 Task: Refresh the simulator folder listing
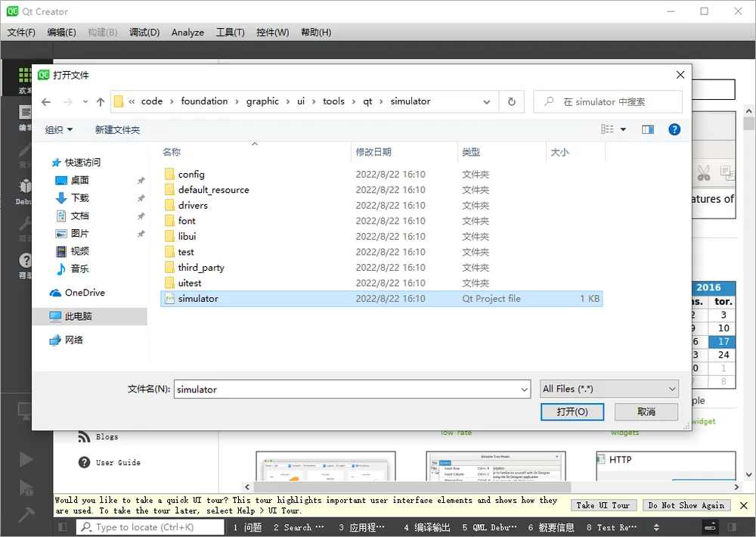tap(512, 102)
